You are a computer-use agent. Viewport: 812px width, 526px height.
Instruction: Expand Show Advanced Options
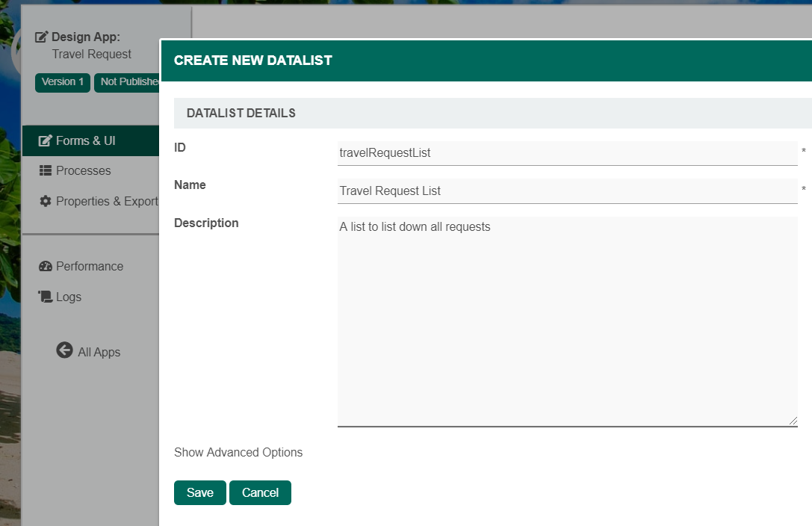coord(238,452)
